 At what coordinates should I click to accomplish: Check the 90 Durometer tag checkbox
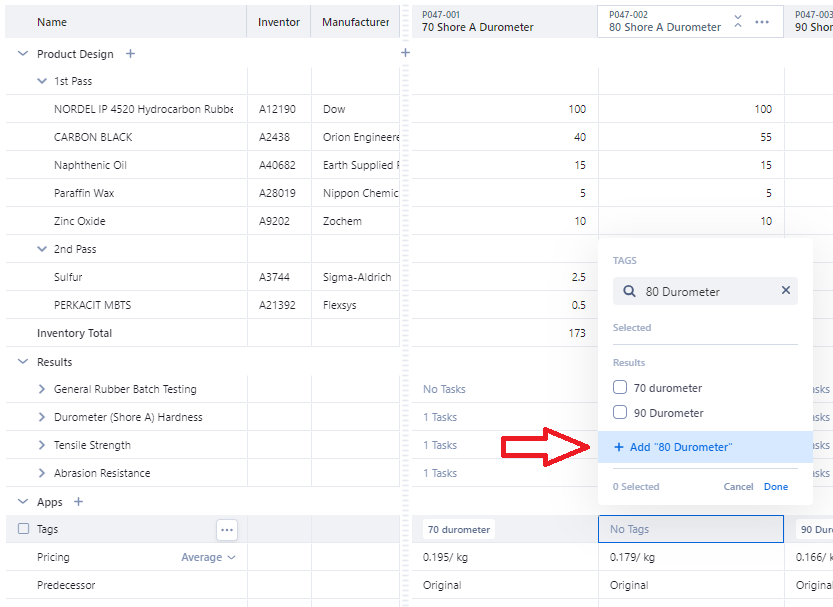(x=620, y=413)
